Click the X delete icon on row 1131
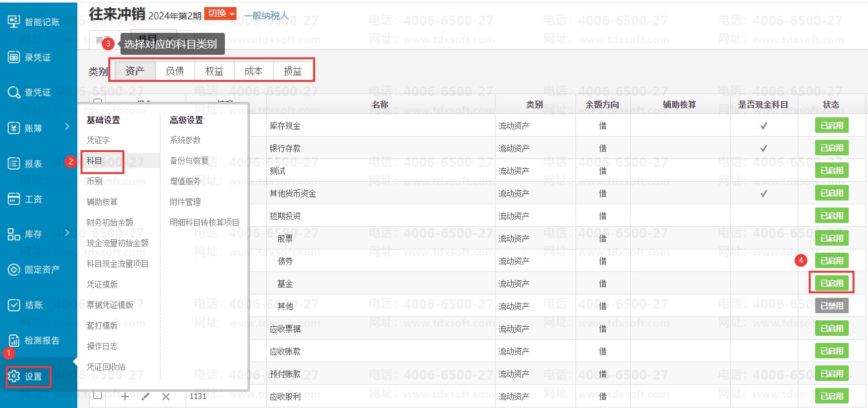The height and width of the screenshot is (408, 868). [166, 396]
